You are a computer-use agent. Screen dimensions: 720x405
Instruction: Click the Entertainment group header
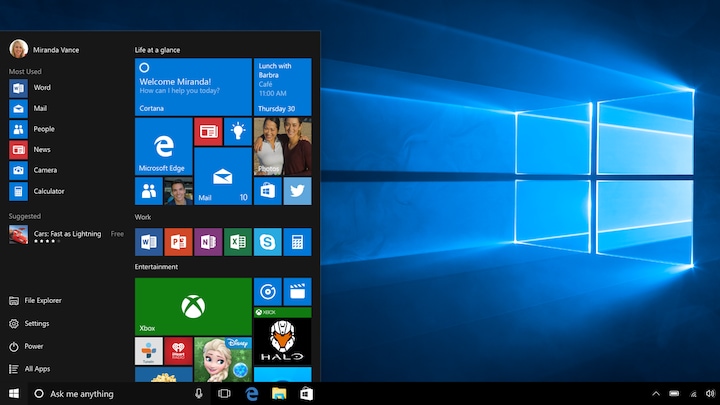156,267
